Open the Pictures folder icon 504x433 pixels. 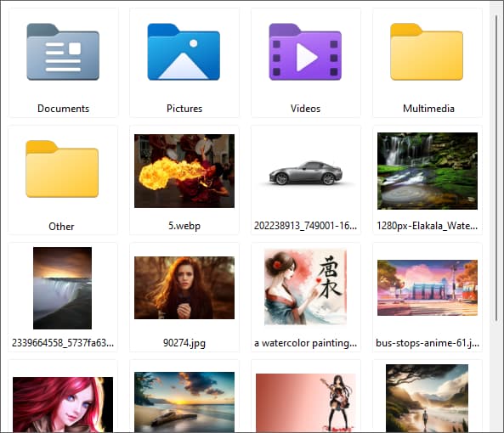point(184,52)
